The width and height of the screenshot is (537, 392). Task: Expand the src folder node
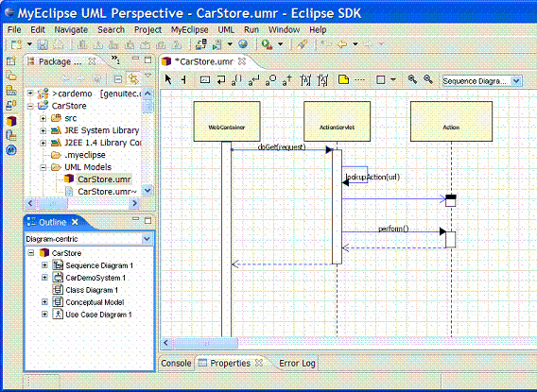coord(43,118)
